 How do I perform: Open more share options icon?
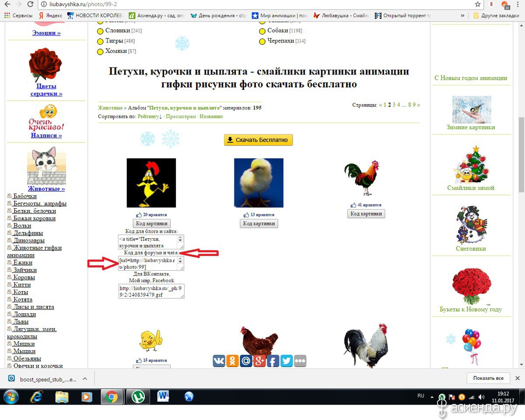(300, 361)
